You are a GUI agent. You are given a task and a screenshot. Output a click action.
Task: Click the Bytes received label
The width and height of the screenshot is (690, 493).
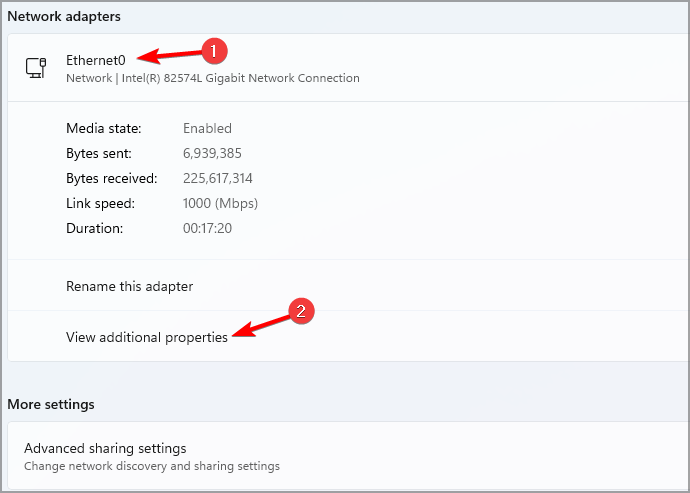(112, 178)
